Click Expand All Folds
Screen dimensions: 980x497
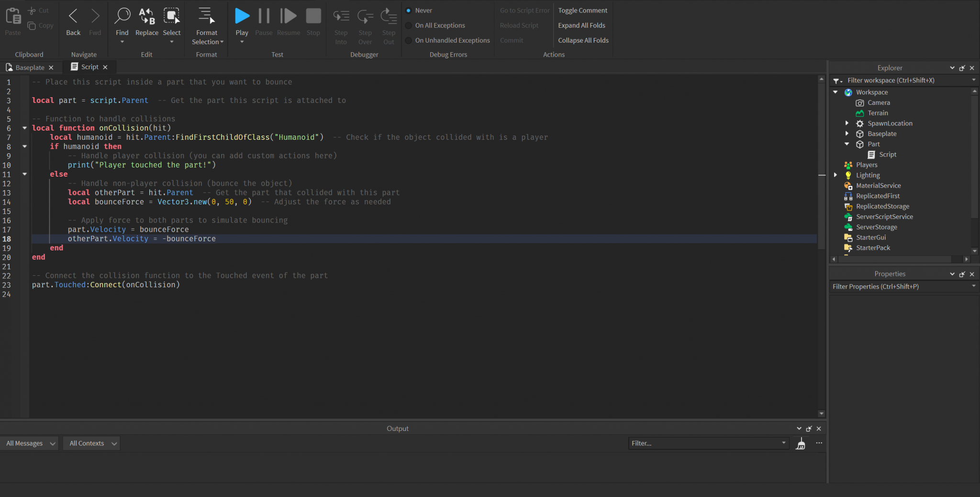[581, 25]
